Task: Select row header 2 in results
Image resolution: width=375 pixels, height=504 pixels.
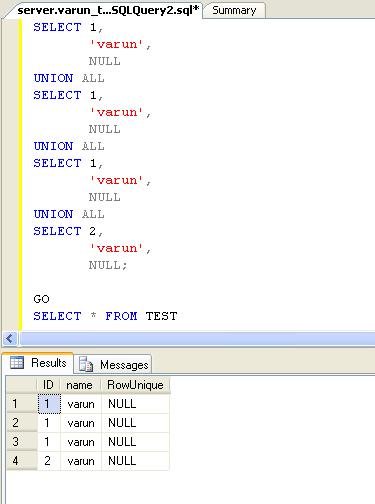Action: (21, 423)
